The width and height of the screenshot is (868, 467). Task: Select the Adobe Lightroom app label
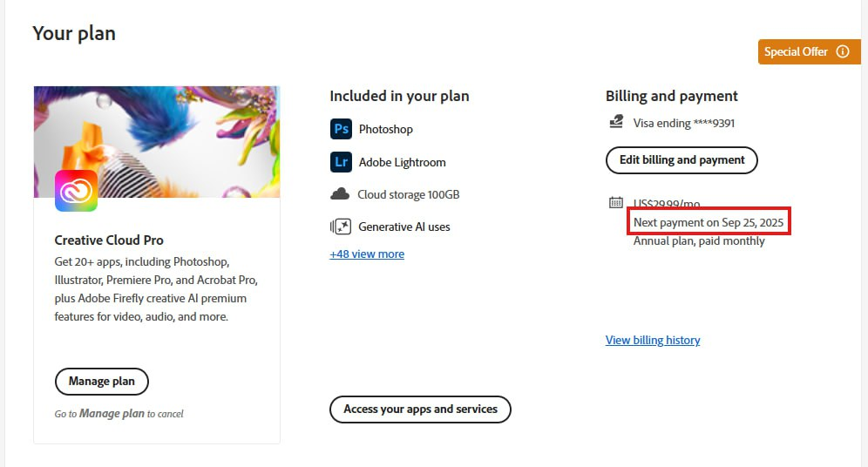tap(402, 162)
